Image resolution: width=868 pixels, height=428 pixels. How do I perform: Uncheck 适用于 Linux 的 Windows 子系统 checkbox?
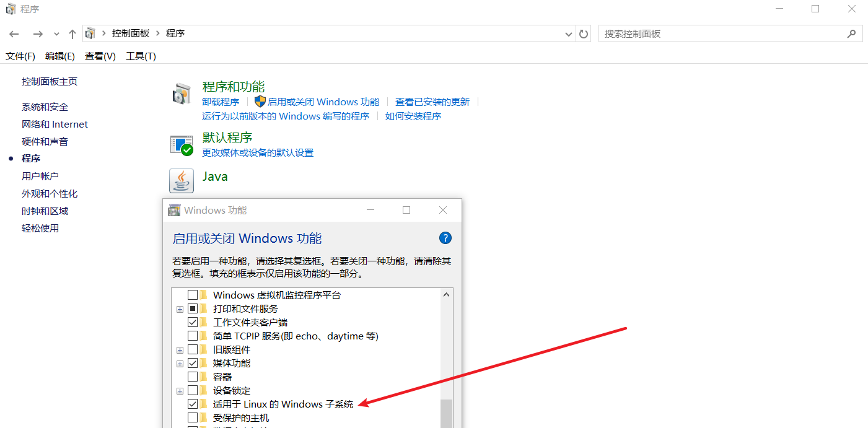(193, 404)
